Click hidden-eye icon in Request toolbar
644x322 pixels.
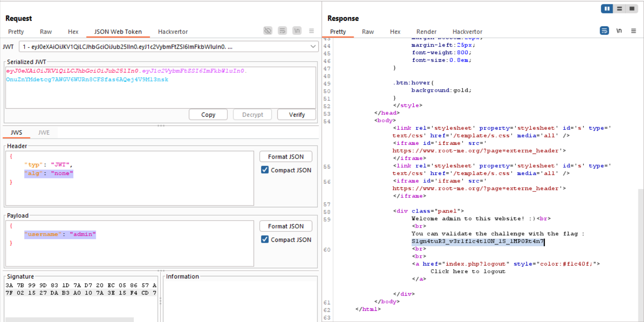click(x=268, y=31)
